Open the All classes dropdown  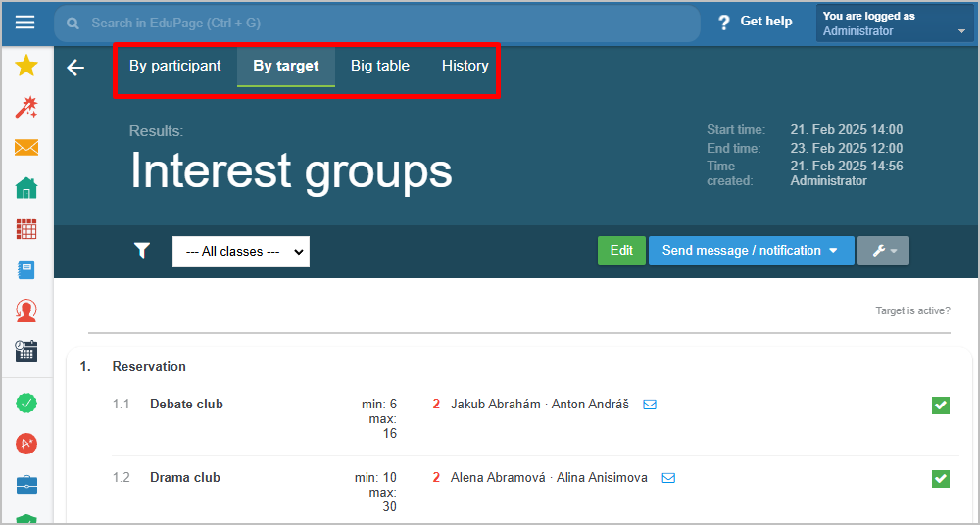241,252
